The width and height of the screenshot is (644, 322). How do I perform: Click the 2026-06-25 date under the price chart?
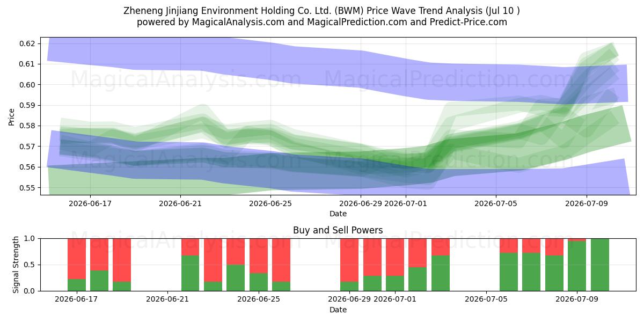(270, 203)
